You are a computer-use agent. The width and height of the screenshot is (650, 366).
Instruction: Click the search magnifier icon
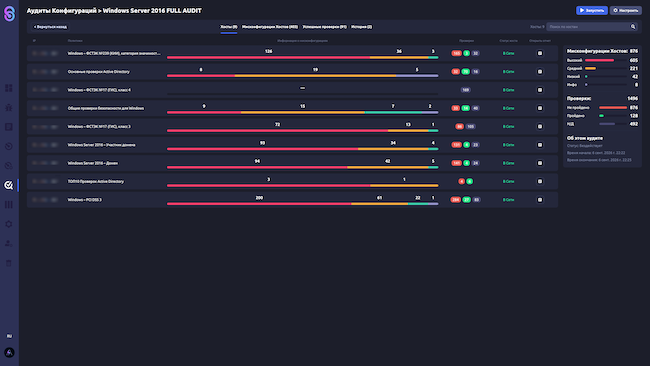633,27
